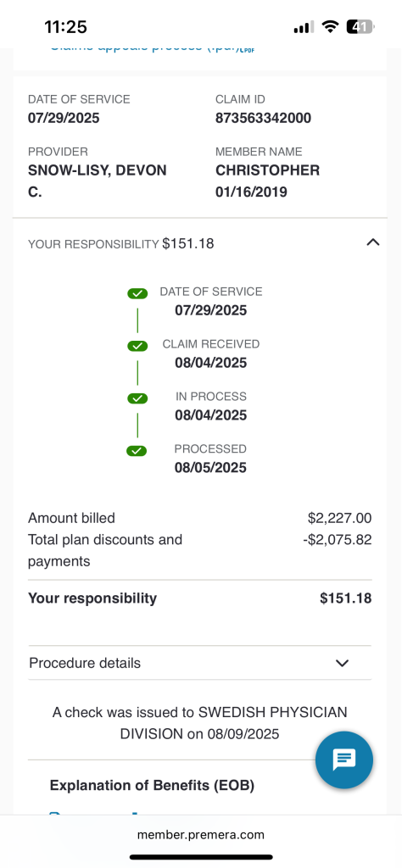This screenshot has width=402, height=868.
Task: Tap the 11:25 clock in status bar
Action: pos(66,26)
